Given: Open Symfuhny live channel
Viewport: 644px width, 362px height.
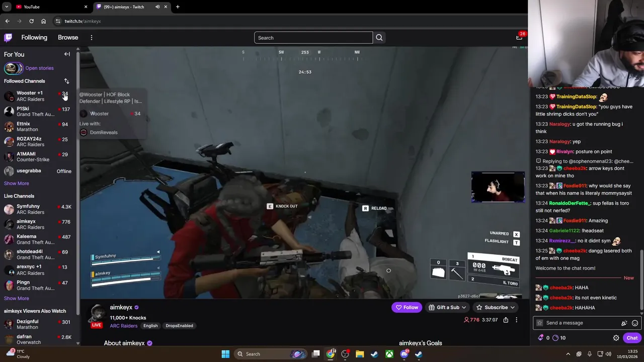Looking at the screenshot, I should 38,209.
